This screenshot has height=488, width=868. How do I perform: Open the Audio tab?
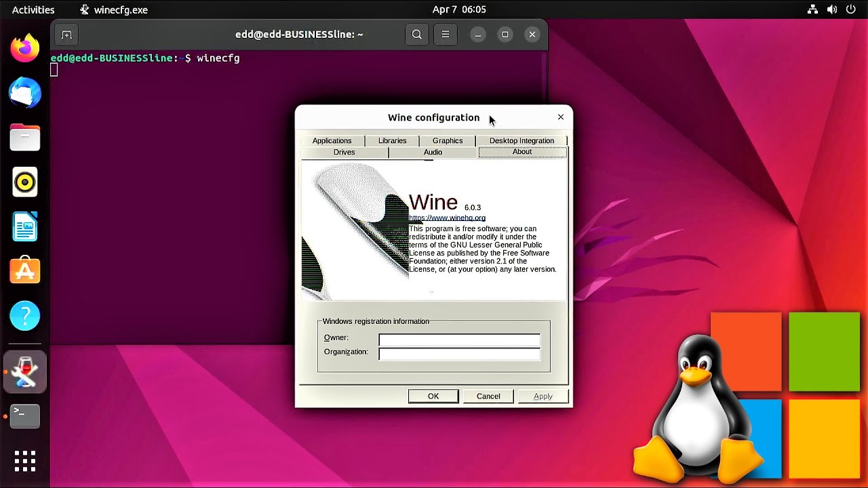pos(433,152)
